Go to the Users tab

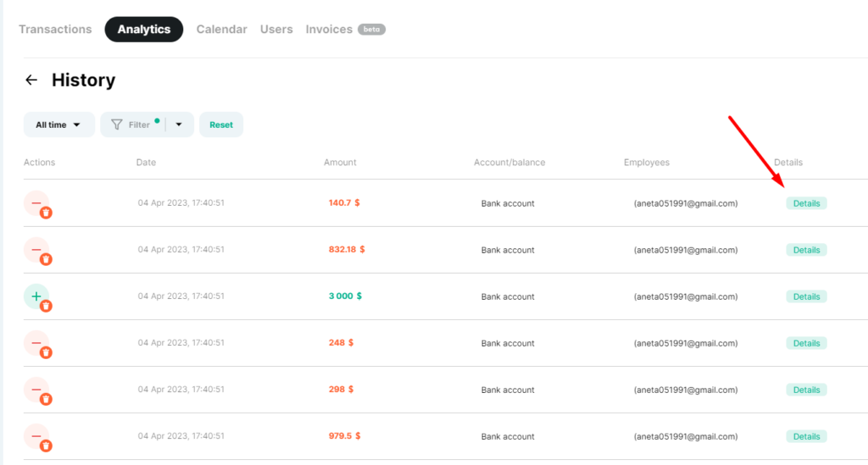pos(276,30)
